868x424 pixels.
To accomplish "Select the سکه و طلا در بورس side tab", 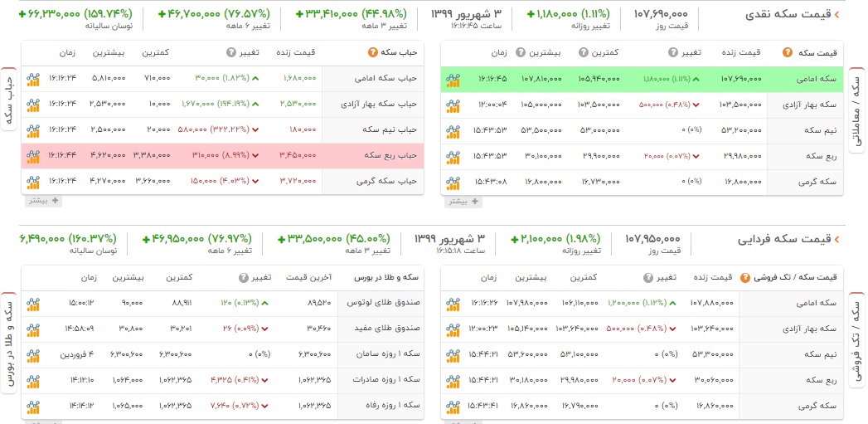I will 9,343.
